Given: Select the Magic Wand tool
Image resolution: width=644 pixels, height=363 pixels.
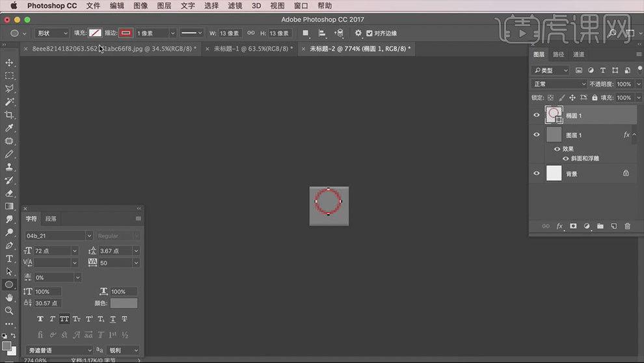Looking at the screenshot, I should [9, 101].
